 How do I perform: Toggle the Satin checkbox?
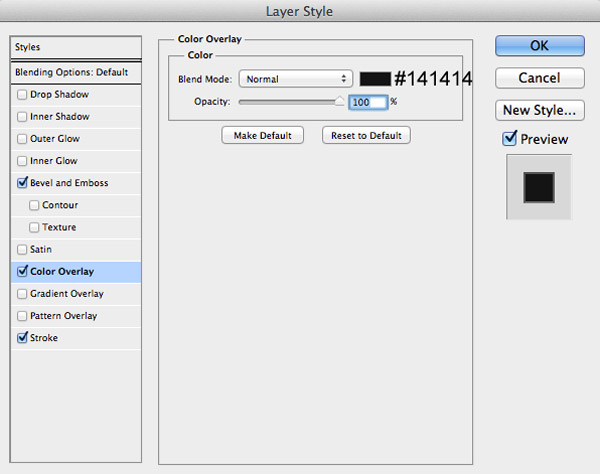(x=22, y=250)
